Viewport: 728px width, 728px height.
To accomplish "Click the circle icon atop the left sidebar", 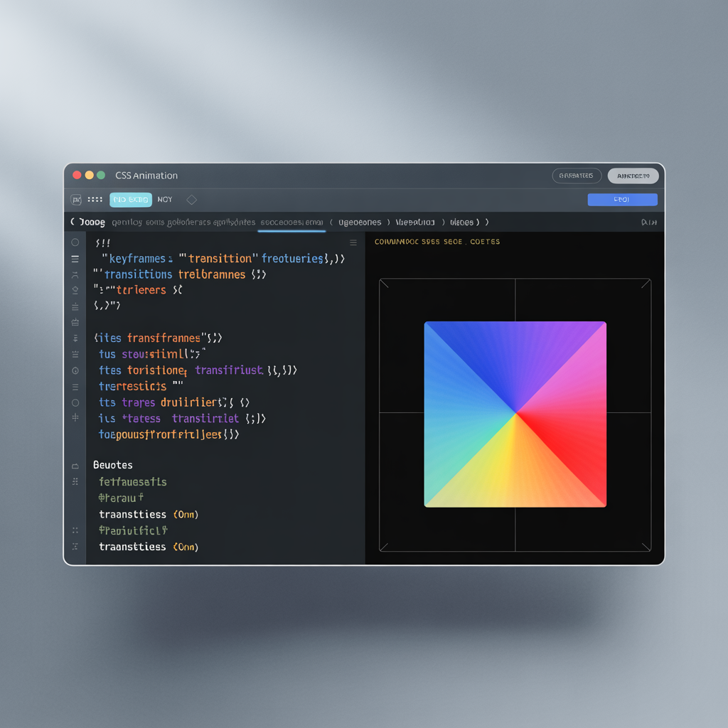I will 75,242.
